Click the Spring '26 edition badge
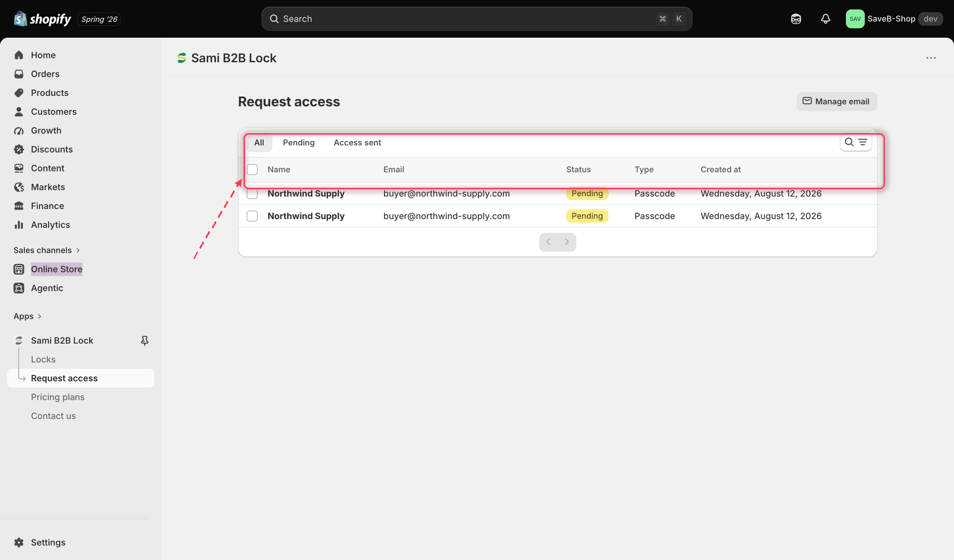954x560 pixels. click(x=99, y=19)
